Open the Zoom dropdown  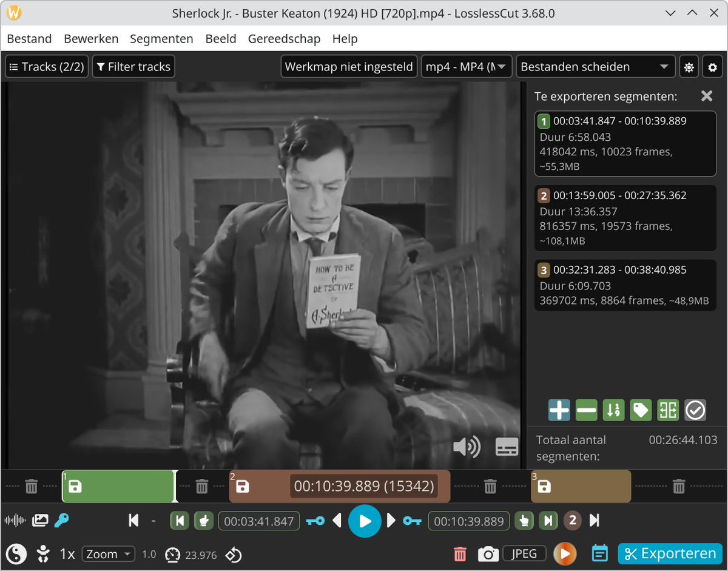click(x=109, y=554)
